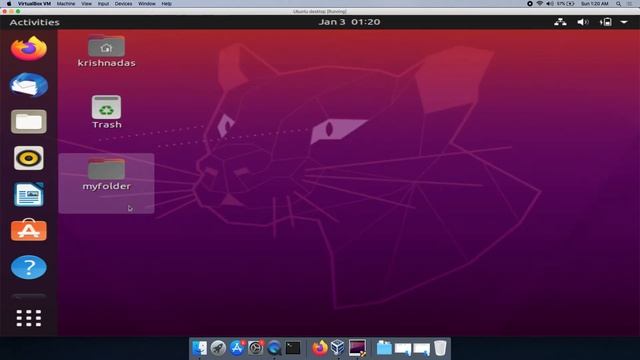Show Applications grid in Ubuntu dock
640x360 pixels.
[x=29, y=318]
